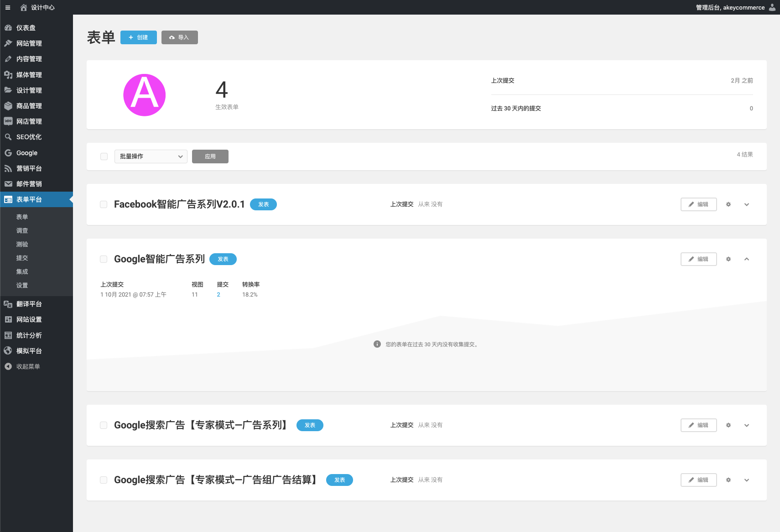Viewport: 780px width, 532px height.
Task: Check the Google智能广告系列 checkbox
Action: click(x=104, y=259)
